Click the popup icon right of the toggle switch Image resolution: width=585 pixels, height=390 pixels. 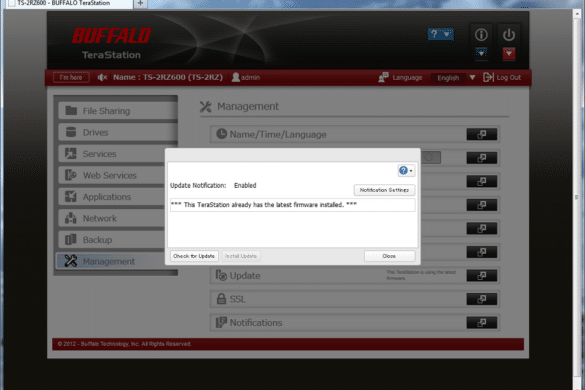point(481,158)
